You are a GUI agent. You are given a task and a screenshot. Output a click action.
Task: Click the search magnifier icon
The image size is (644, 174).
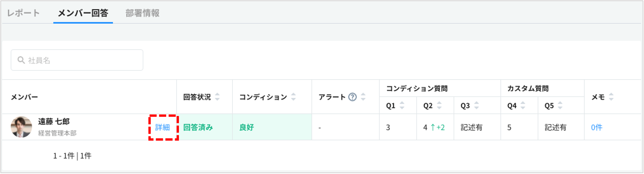click(x=21, y=60)
